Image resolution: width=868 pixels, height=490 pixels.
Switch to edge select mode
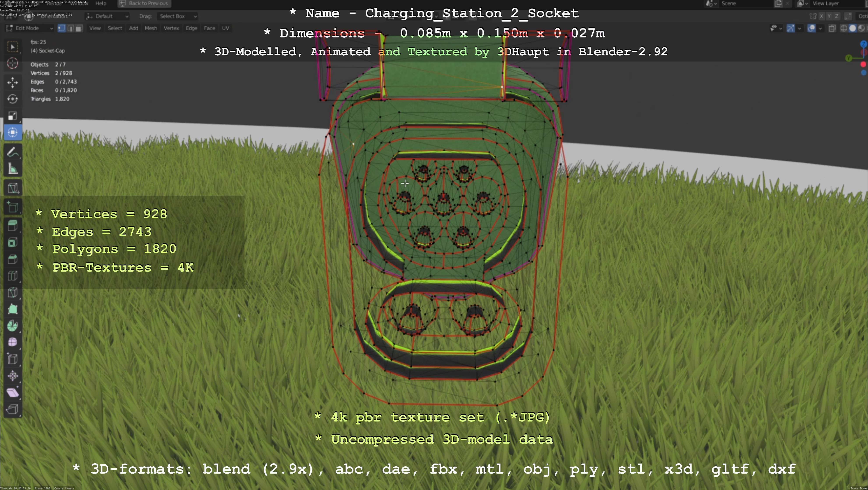pyautogui.click(x=70, y=28)
